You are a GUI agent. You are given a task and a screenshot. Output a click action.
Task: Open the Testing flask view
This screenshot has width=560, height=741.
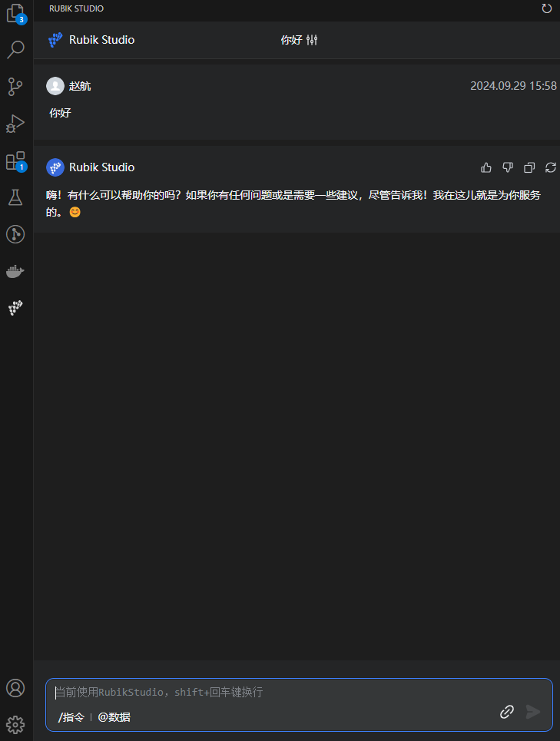15,197
